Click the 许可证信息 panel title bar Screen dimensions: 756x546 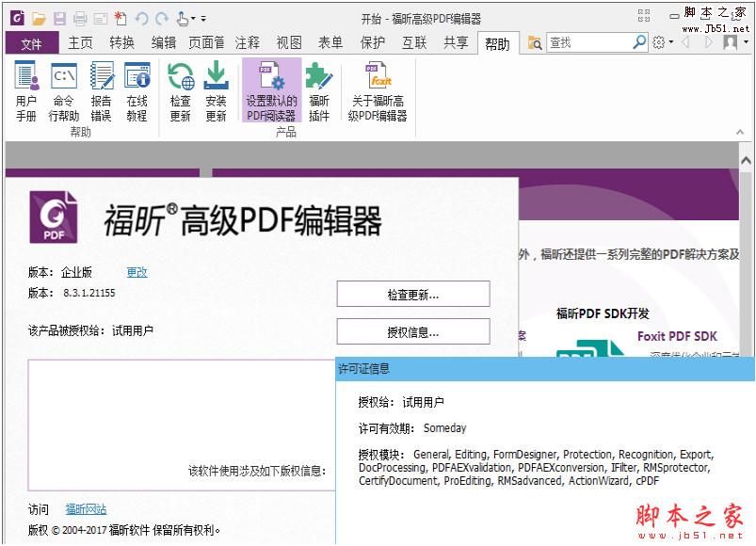pos(545,369)
